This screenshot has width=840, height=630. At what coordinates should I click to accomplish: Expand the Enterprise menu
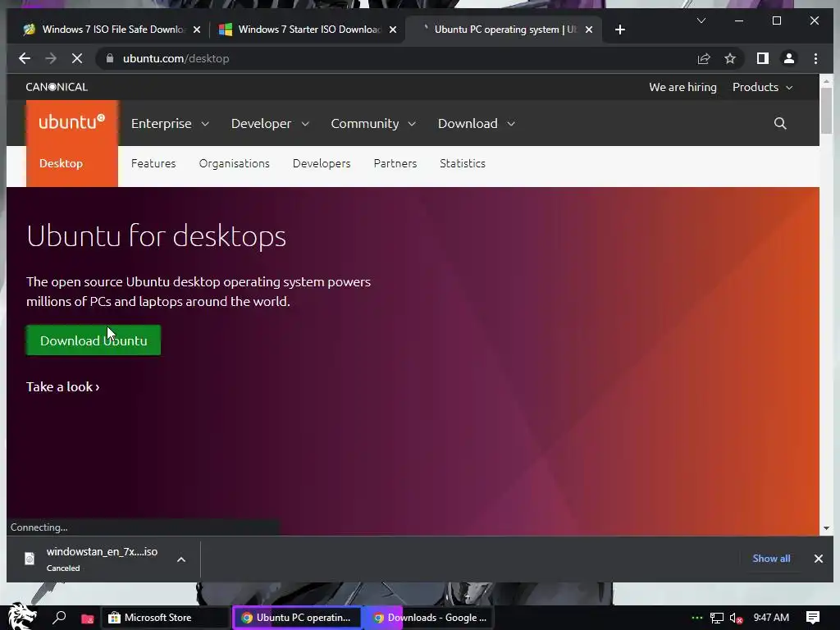170,124
